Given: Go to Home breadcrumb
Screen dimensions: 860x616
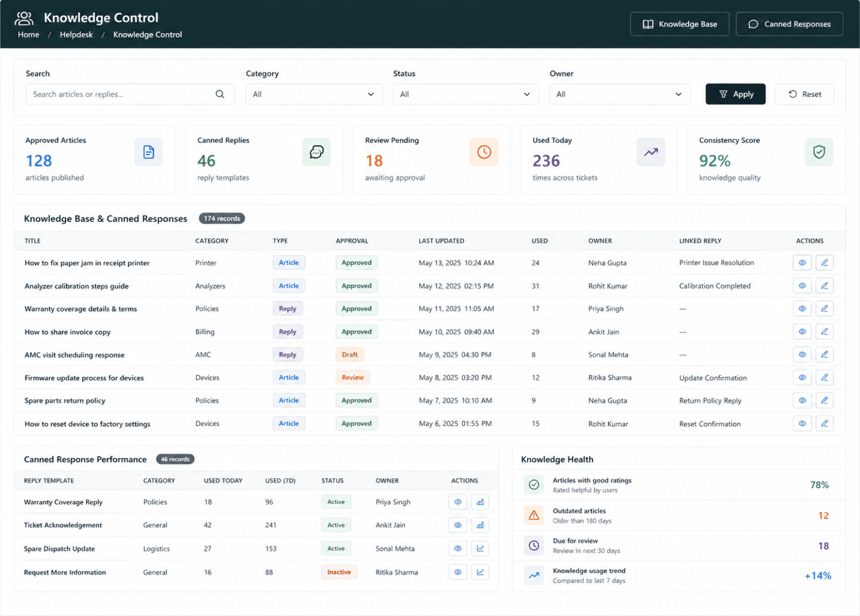Looking at the screenshot, I should pyautogui.click(x=29, y=35).
